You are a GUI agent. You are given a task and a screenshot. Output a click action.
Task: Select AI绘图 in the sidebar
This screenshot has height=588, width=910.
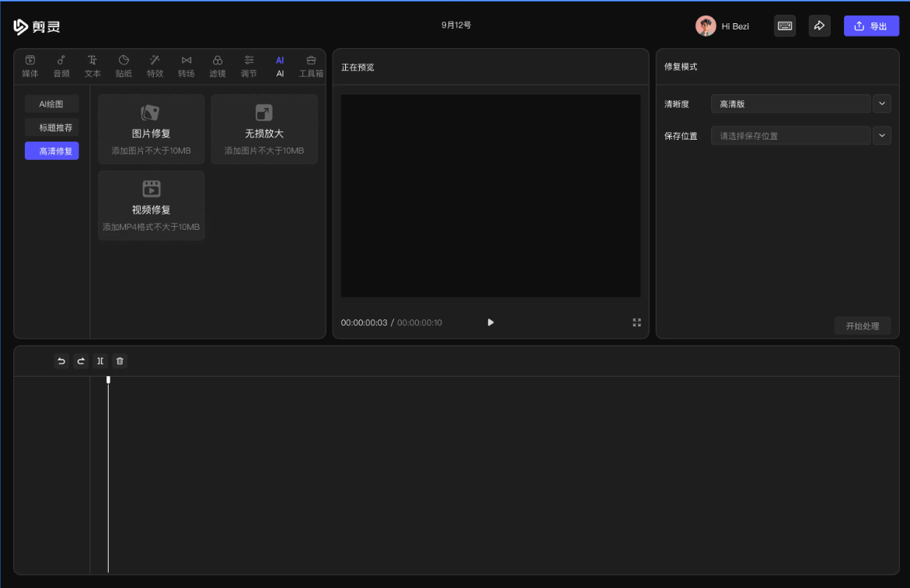click(51, 104)
